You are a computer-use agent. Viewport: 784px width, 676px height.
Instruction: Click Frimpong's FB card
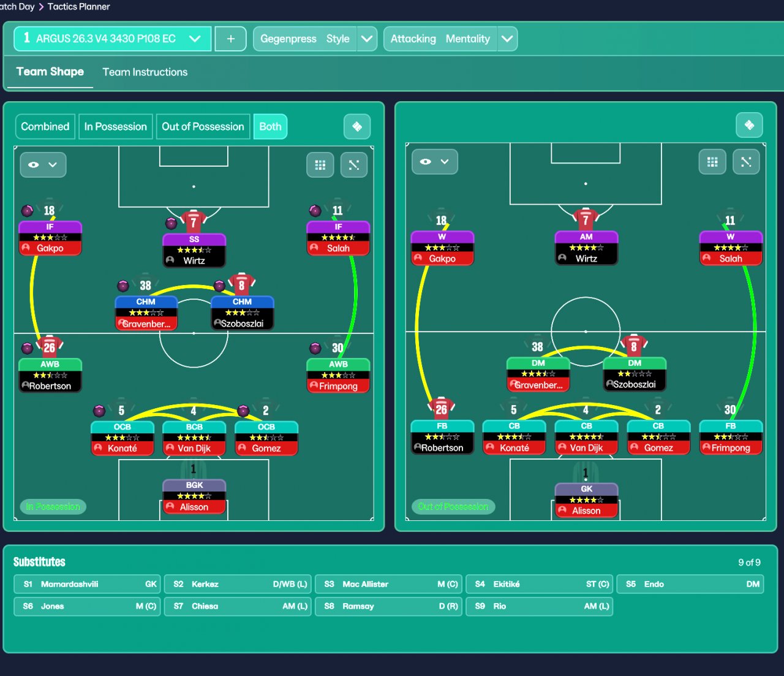coord(731,437)
